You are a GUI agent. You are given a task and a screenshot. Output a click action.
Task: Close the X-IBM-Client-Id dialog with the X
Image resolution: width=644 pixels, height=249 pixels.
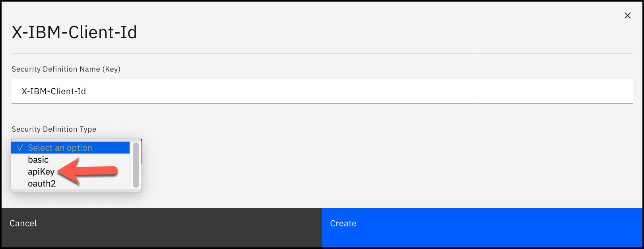click(627, 16)
